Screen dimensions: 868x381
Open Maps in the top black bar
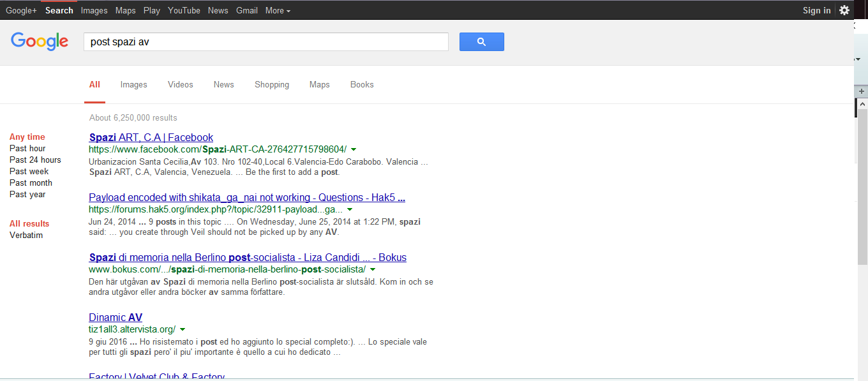(126, 10)
